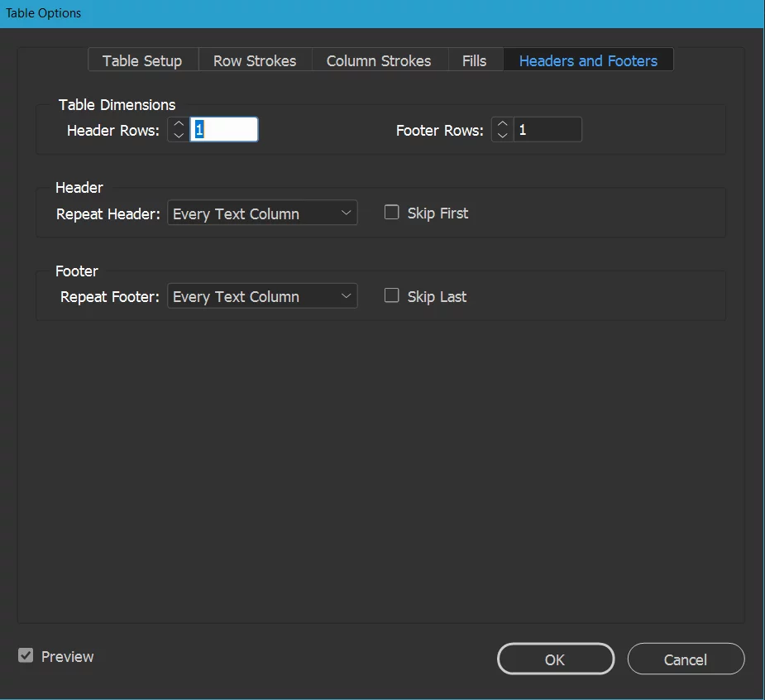Switch to the Table Setup tab
The width and height of the screenshot is (765, 700).
pyautogui.click(x=141, y=60)
